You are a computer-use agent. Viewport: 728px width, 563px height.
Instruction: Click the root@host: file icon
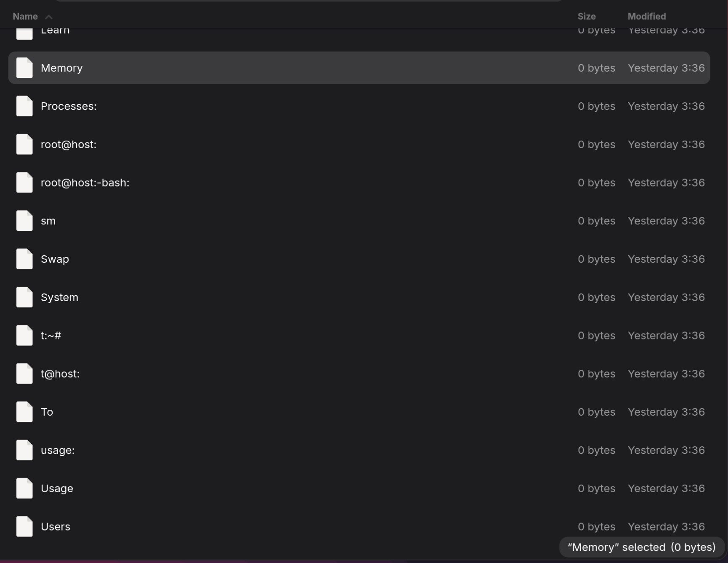tap(24, 144)
